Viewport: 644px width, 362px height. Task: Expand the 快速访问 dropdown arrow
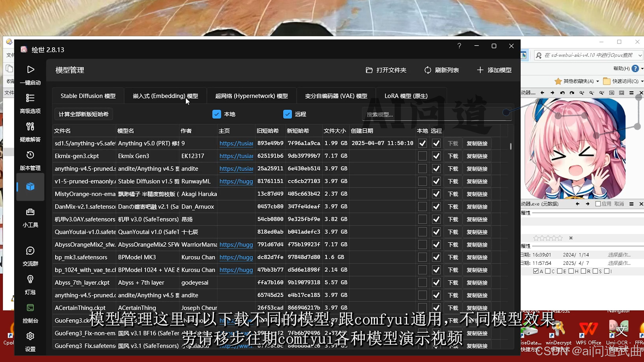(642, 81)
